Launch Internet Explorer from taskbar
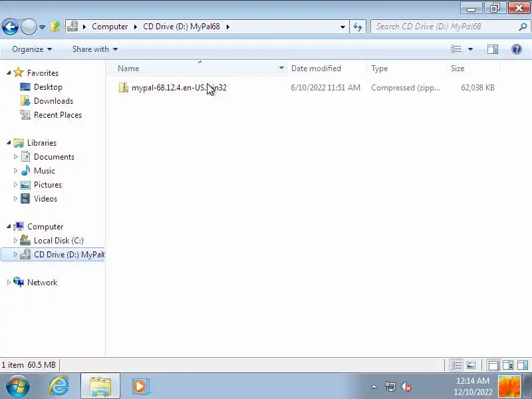This screenshot has width=532, height=399. pos(59,386)
